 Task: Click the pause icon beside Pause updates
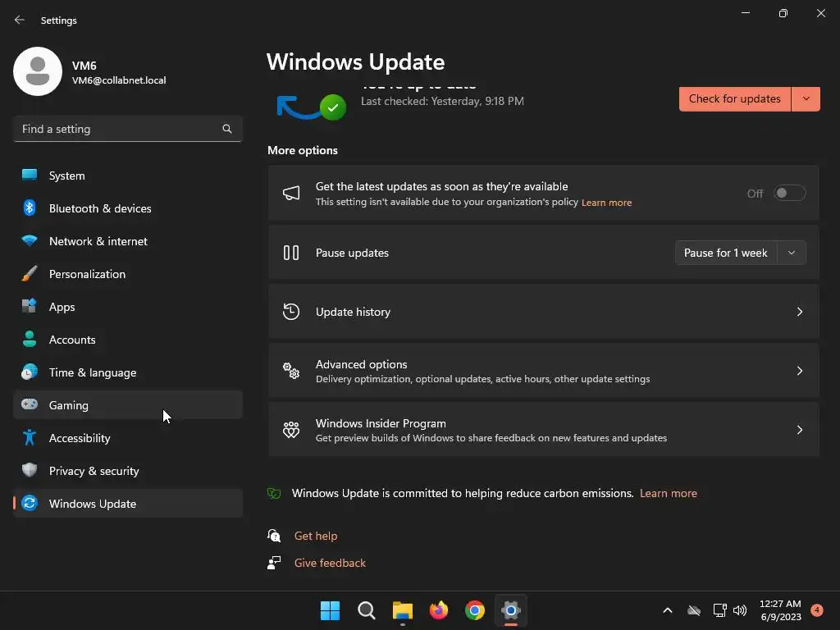(291, 253)
